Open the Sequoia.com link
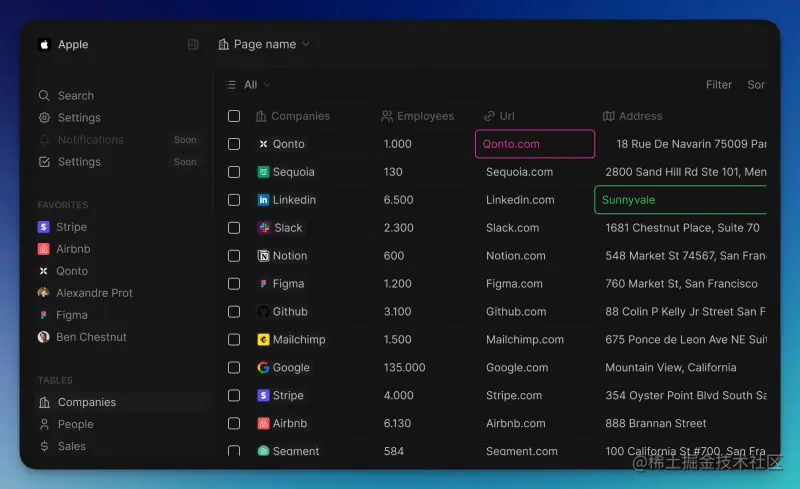This screenshot has width=800, height=489. coord(519,172)
